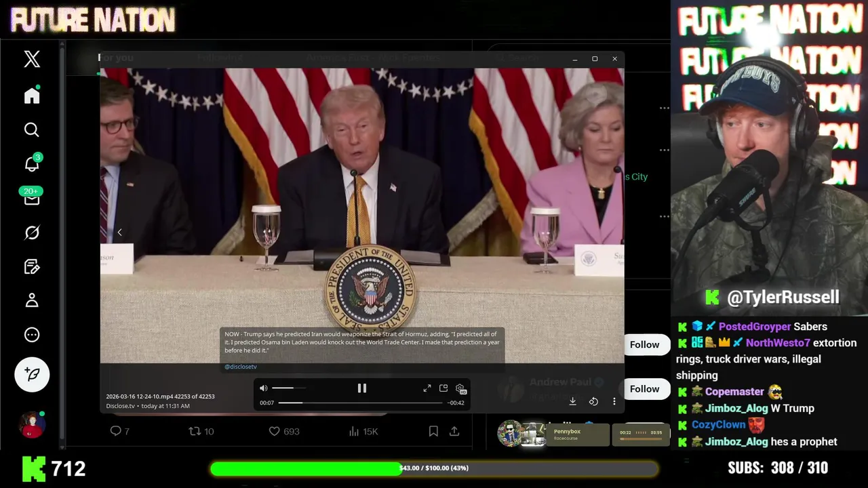This screenshot has width=868, height=488.
Task: Reply to the post with 7 comments
Action: pos(119,431)
